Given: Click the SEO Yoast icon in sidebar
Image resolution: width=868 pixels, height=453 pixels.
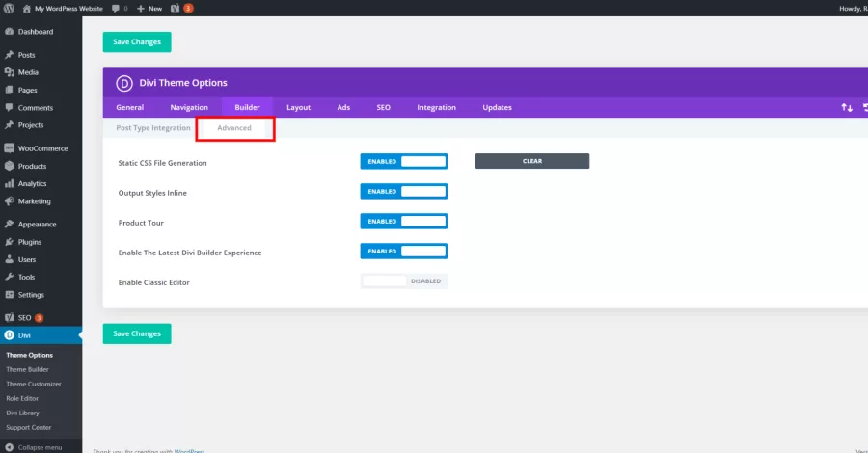Looking at the screenshot, I should [x=9, y=317].
